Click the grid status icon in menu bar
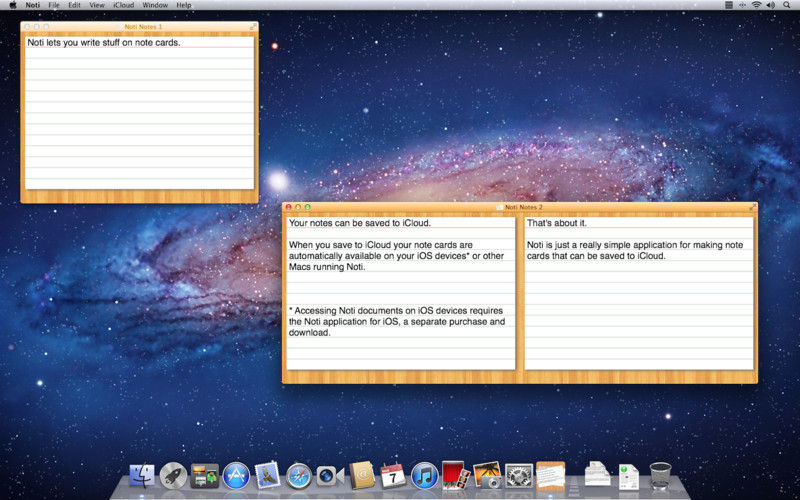Image resolution: width=800 pixels, height=500 pixels. (x=729, y=5)
